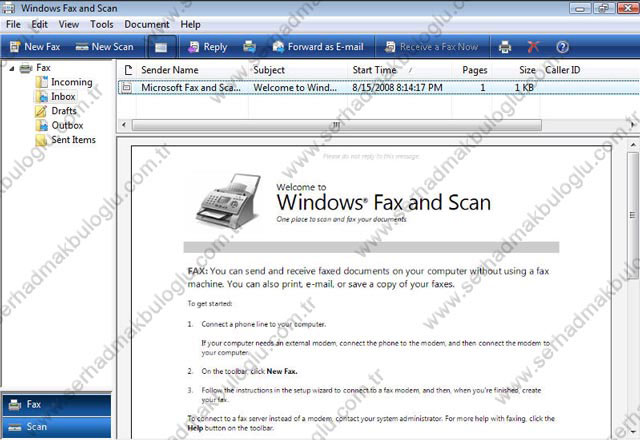Print using the toolbar printer icon

pos(505,47)
